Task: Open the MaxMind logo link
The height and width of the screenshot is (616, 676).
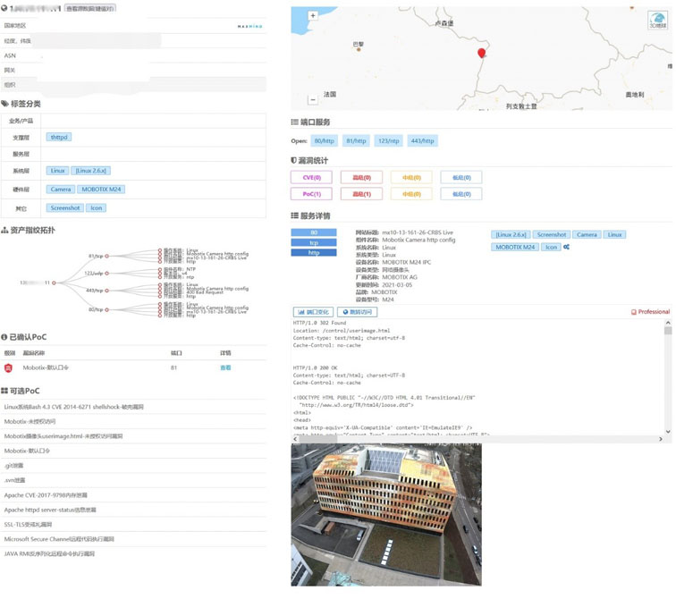Action: click(249, 26)
